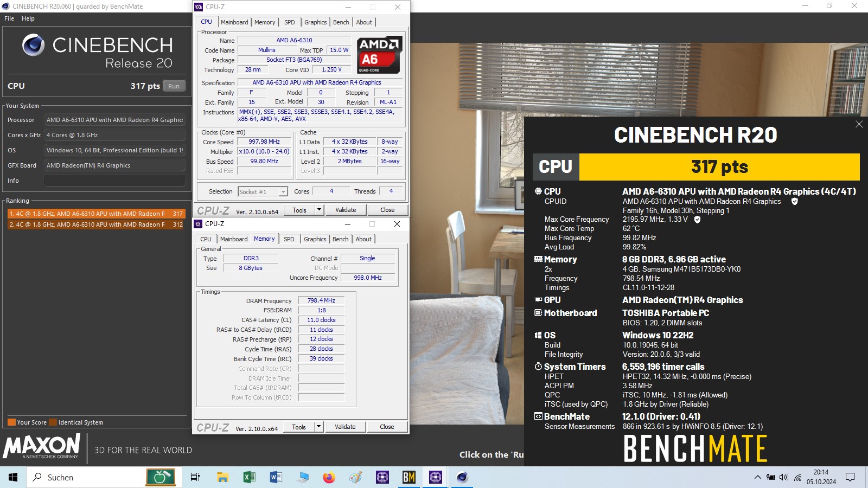Viewport: 868px width, 488px height.
Task: Click the computer icon next to Word in taskbar
Action: point(302,477)
